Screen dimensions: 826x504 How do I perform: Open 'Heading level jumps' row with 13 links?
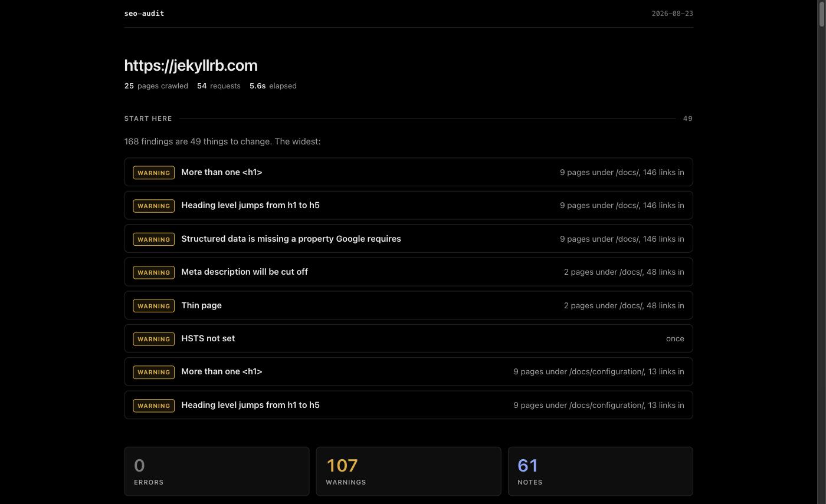(x=408, y=405)
